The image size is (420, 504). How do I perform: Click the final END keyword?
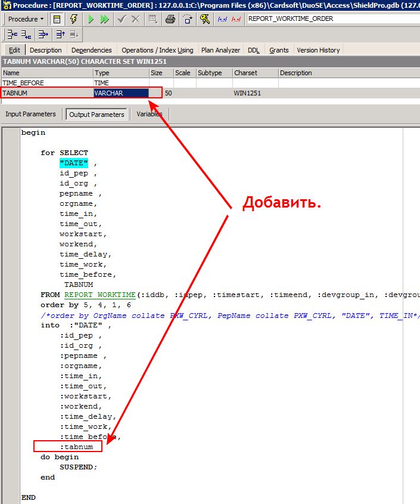(28, 497)
